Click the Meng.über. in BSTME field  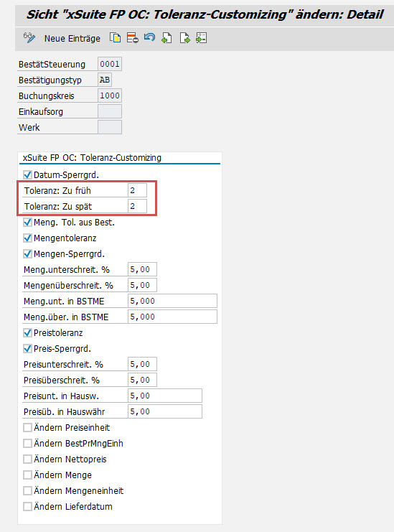point(172,317)
